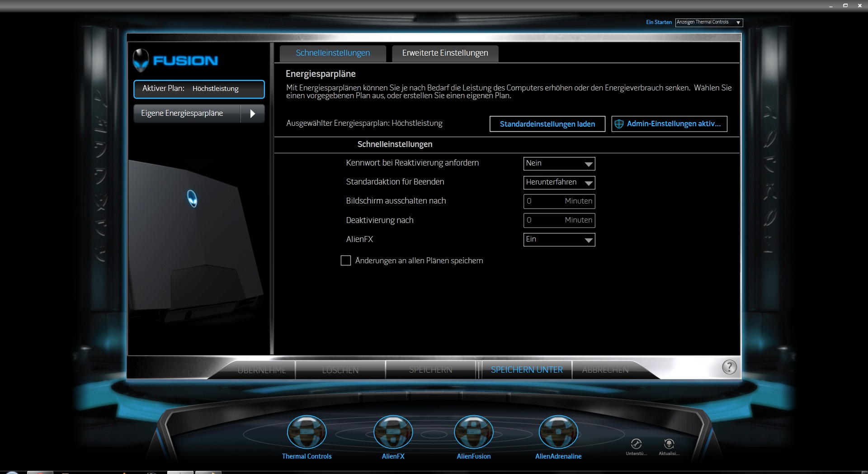Open Kennwort bei Reaktivierung dropdown
868x474 pixels.
pos(559,164)
